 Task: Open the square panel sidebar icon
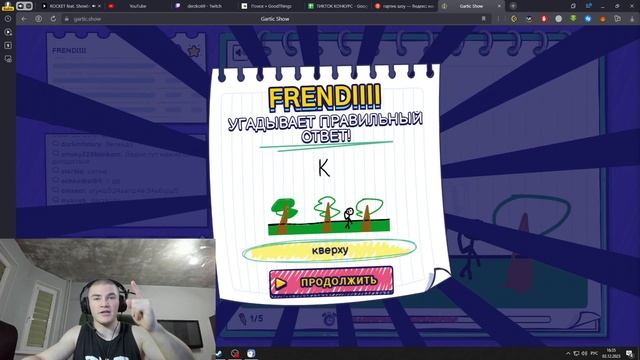click(x=8, y=45)
